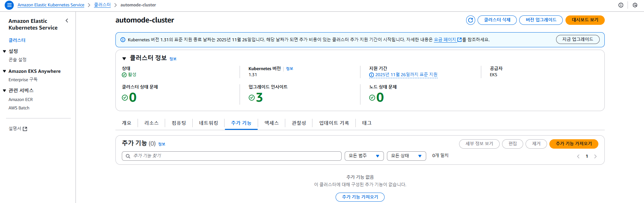
Task: Switch to the 관찰성 tab
Action: [x=299, y=123]
